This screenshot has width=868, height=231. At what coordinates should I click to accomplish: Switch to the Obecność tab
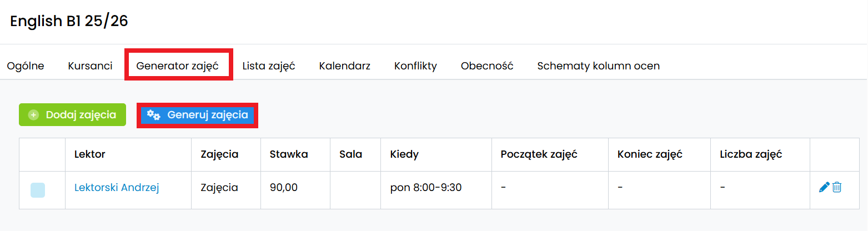click(x=487, y=66)
